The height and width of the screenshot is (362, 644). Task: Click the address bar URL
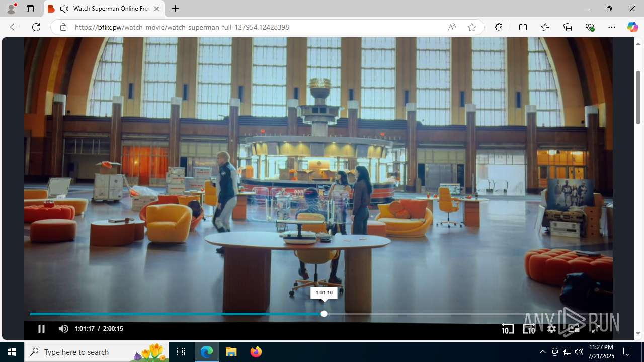[x=182, y=27]
